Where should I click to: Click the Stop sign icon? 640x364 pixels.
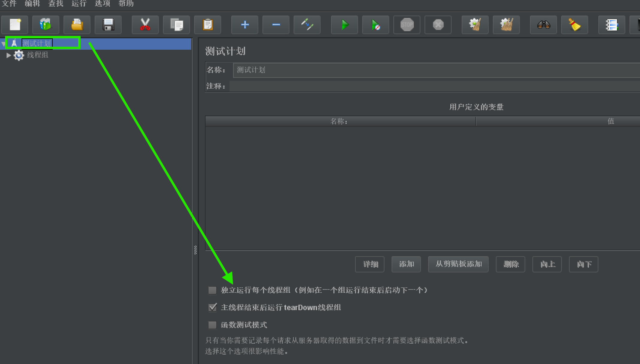click(x=407, y=25)
